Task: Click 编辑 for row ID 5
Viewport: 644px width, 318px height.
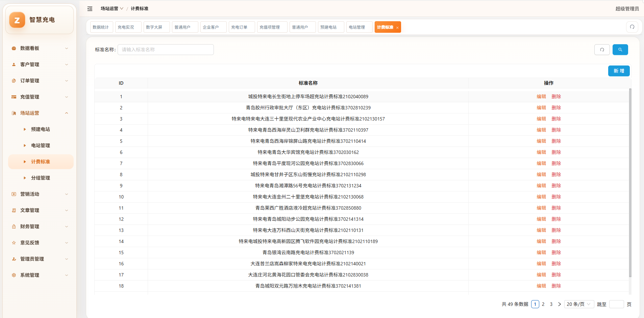Action: point(541,141)
